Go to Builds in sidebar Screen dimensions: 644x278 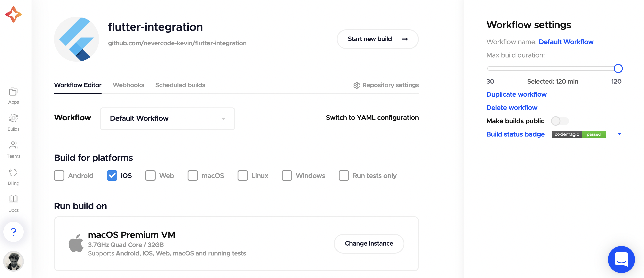coord(13,123)
